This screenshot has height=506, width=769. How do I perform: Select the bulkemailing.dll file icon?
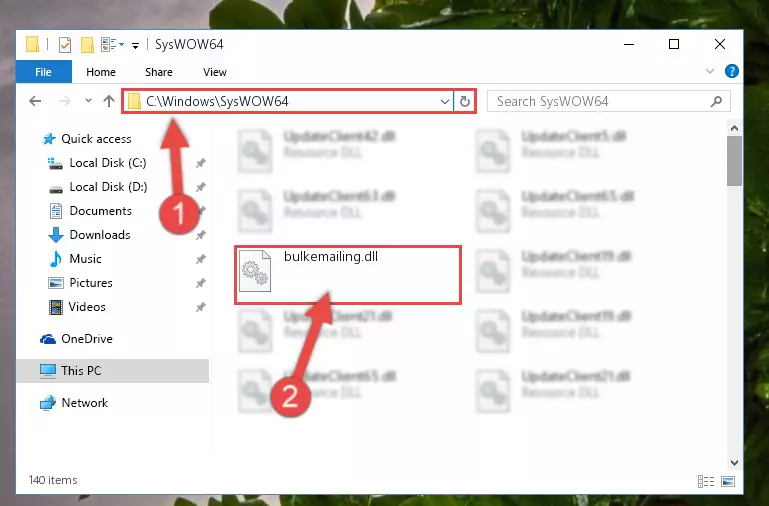point(255,271)
